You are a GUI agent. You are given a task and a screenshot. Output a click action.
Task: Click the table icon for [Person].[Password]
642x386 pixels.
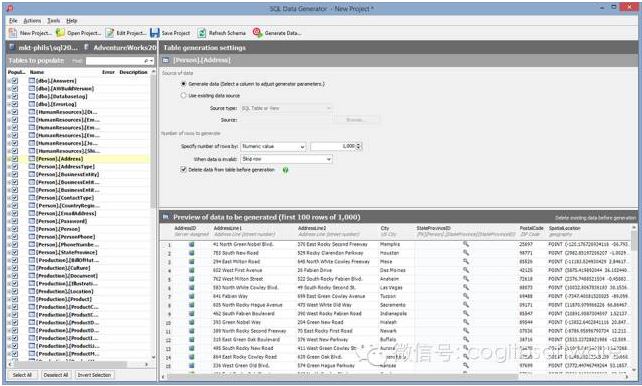click(32, 221)
